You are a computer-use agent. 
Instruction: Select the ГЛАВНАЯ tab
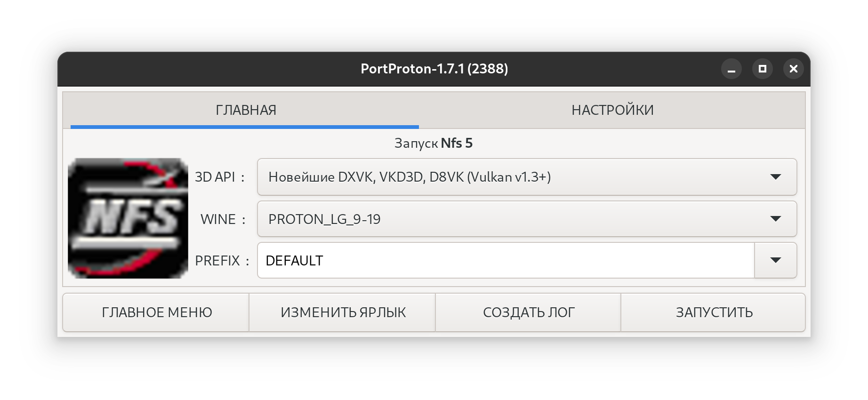pyautogui.click(x=246, y=110)
